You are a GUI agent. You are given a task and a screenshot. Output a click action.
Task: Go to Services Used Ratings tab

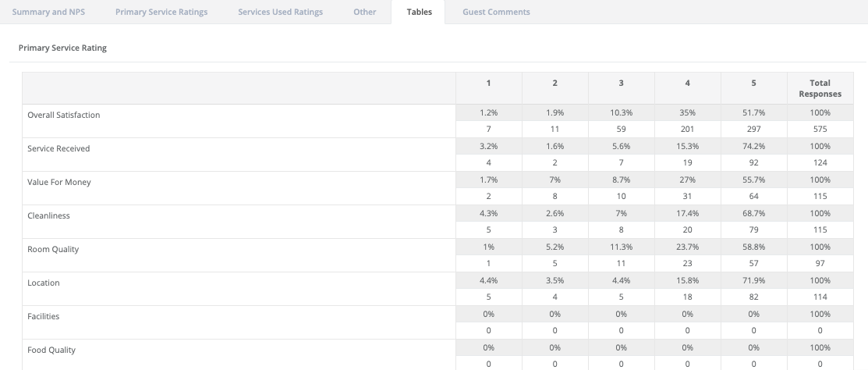[280, 12]
